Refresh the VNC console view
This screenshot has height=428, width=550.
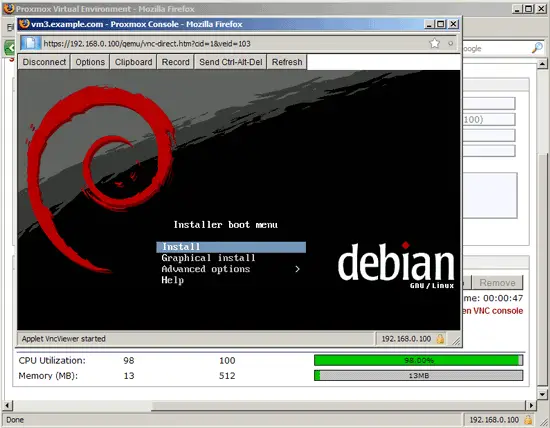click(287, 62)
